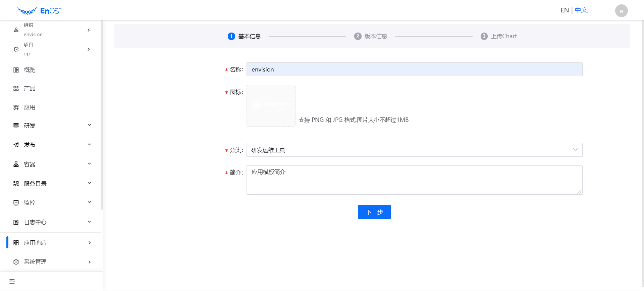Click the 服务目录 label text
This screenshot has height=291, width=644.
coord(35,184)
